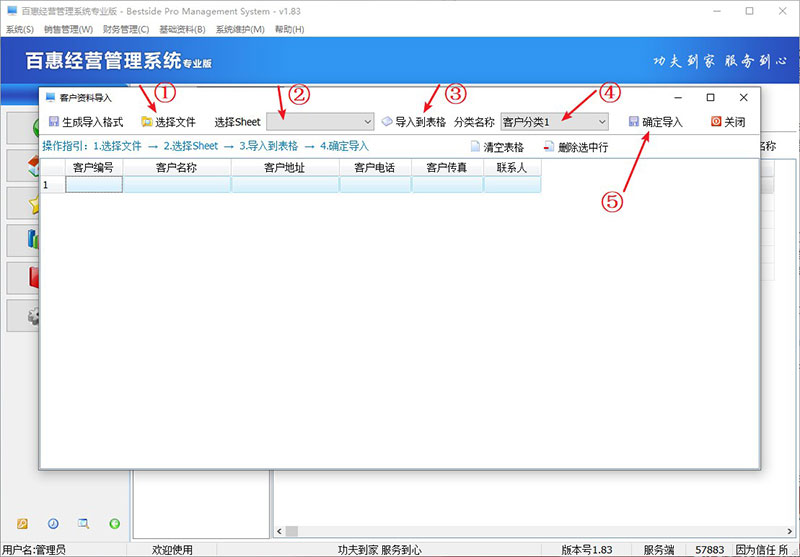Click the main window app title-bar icon
This screenshot has height=557, width=800.
tap(11, 11)
